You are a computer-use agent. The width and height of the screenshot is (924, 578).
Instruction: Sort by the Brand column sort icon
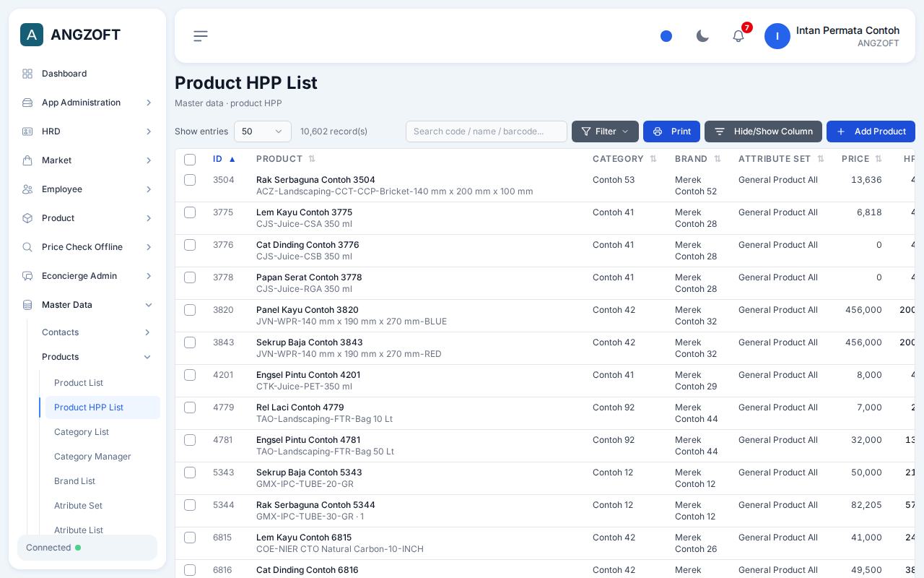point(718,159)
